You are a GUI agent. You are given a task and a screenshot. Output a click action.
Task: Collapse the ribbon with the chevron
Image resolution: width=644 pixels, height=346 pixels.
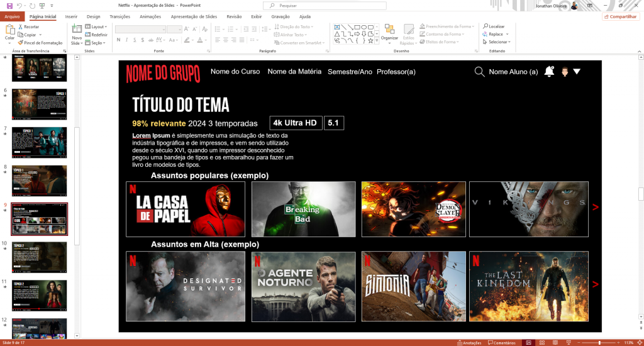(640, 52)
